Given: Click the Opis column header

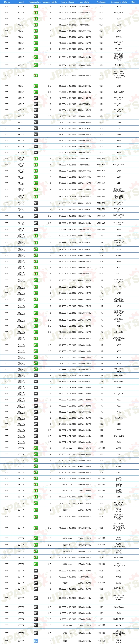Looking at the screenshot, I should pyautogui.click(x=133, y=2).
